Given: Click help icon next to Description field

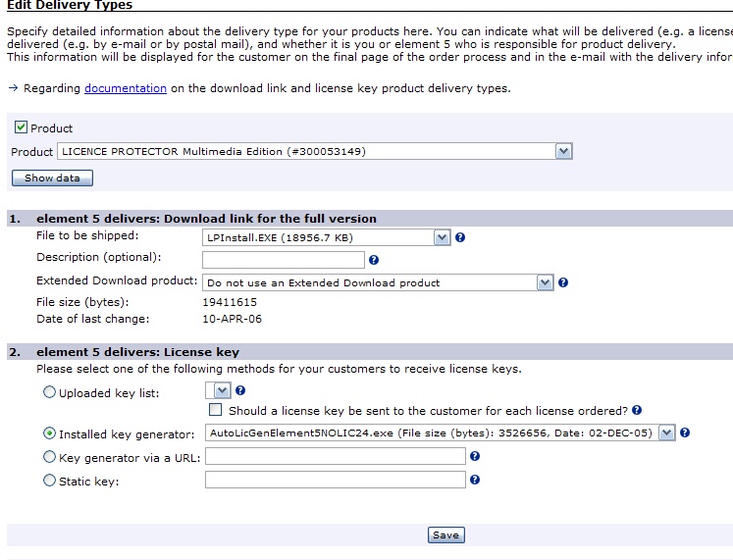Looking at the screenshot, I should (x=374, y=260).
